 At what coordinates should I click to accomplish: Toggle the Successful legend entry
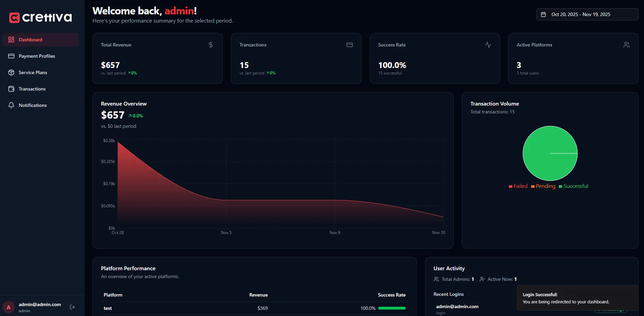(x=573, y=186)
